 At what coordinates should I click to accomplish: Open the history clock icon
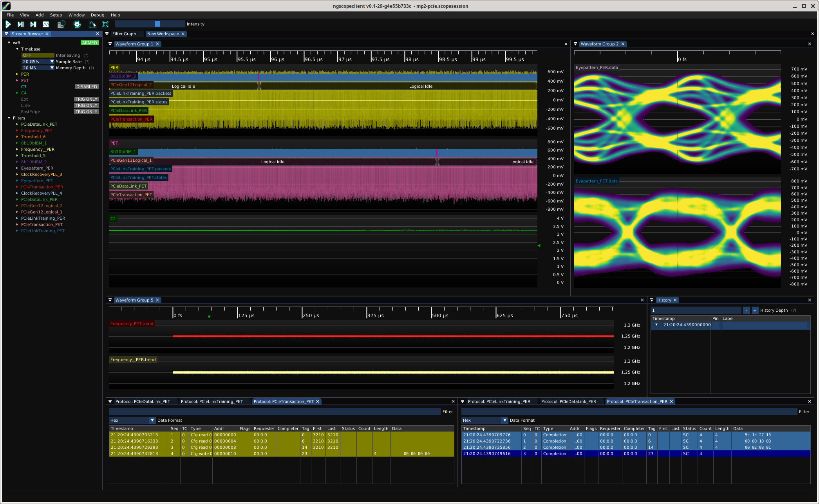pyautogui.click(x=61, y=24)
